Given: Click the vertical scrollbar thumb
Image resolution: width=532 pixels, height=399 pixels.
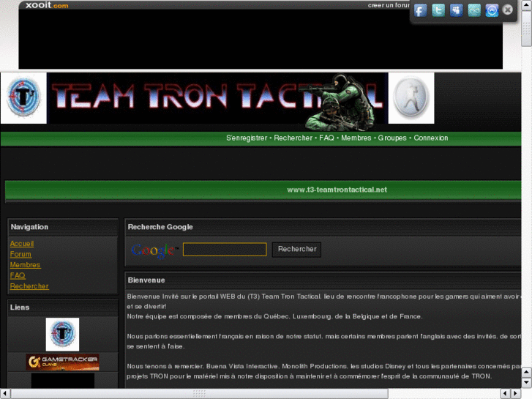Looking at the screenshot, I should coord(527,29).
